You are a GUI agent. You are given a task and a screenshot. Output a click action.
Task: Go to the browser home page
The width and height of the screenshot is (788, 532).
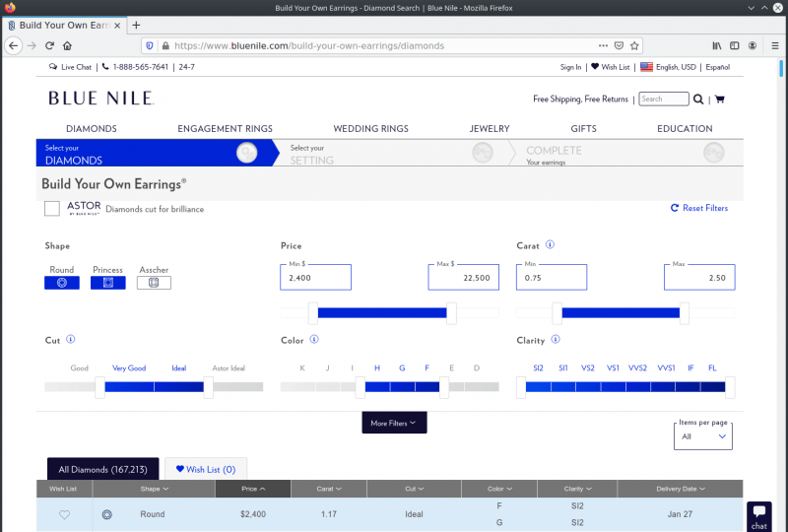point(67,45)
